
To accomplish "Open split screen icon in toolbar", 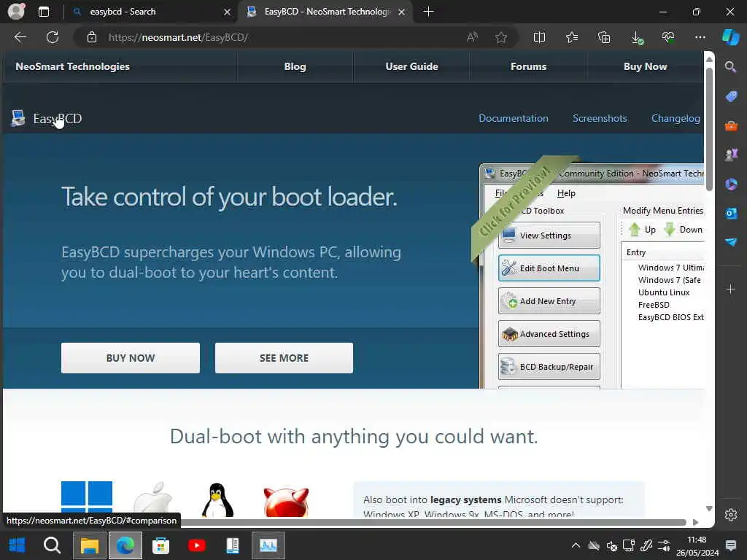I will 539,37.
